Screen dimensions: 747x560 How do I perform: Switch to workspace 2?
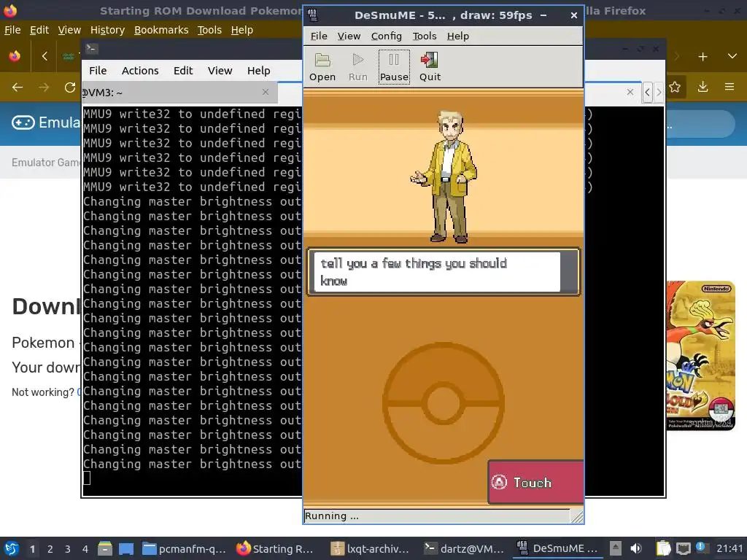pyautogui.click(x=50, y=548)
